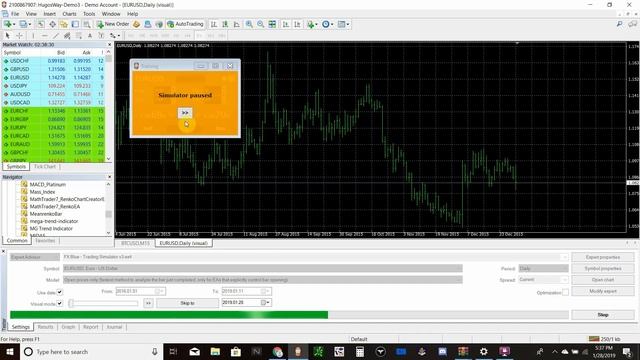Image resolution: width=640 pixels, height=360 pixels.
Task: Click the Market Watch vertical scrollbar
Action: coord(109,106)
